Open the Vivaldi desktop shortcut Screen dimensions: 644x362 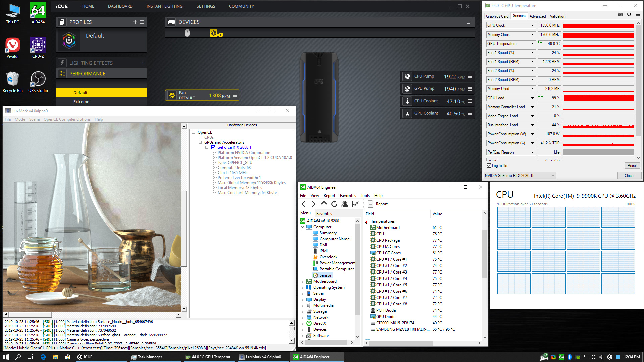point(12,47)
